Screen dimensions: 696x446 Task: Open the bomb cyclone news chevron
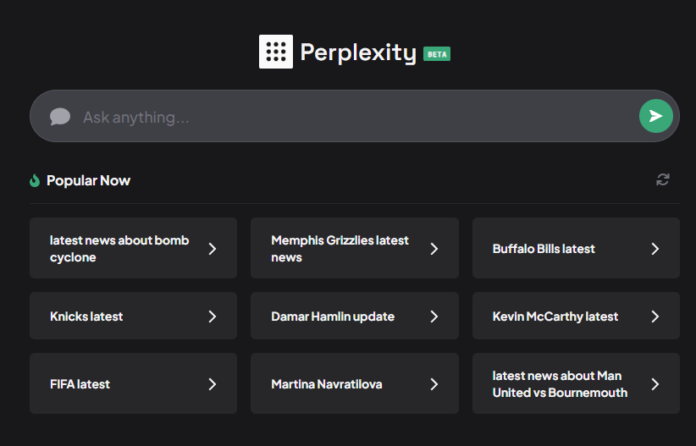click(212, 249)
